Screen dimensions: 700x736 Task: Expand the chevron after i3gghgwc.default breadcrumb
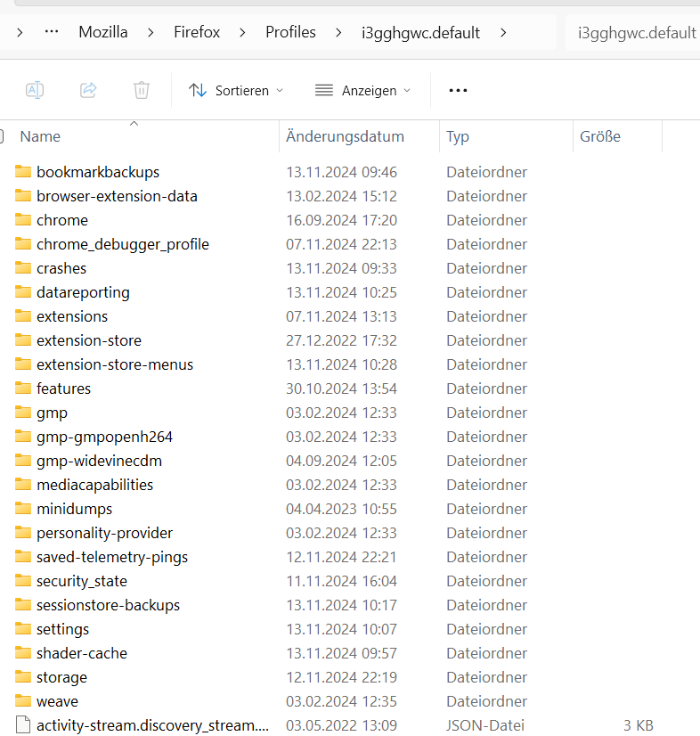point(503,32)
